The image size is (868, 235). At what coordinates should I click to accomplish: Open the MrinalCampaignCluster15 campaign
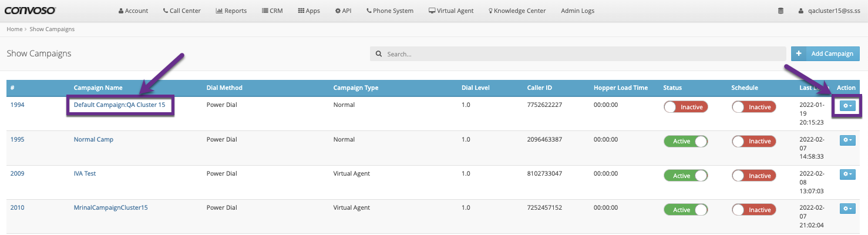[x=110, y=207]
